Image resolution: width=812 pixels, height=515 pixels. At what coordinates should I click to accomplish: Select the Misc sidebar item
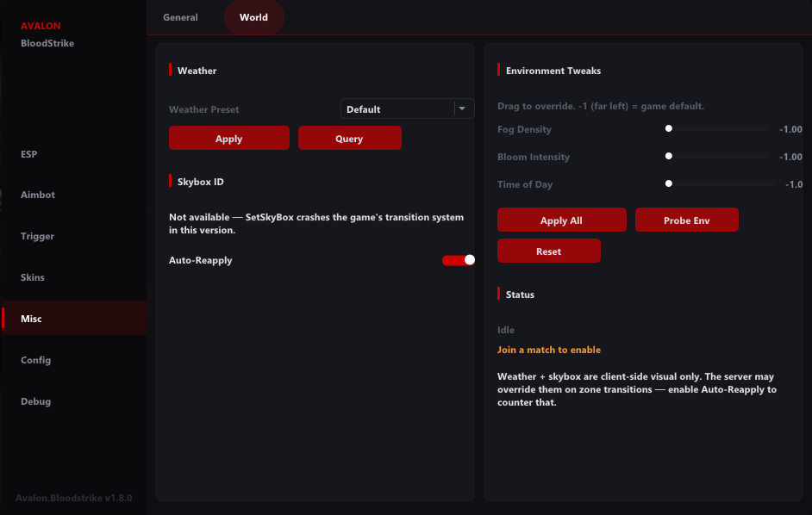pyautogui.click(x=74, y=319)
